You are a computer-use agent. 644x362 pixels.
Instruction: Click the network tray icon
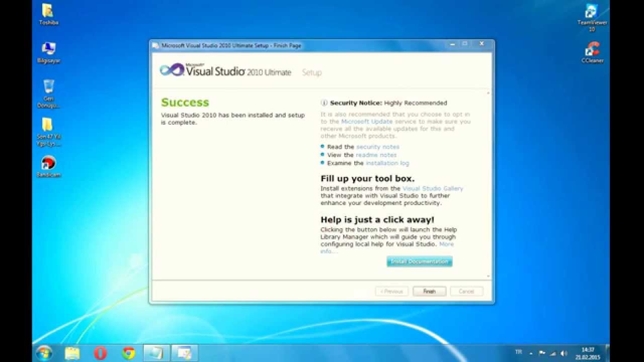pos(553,353)
